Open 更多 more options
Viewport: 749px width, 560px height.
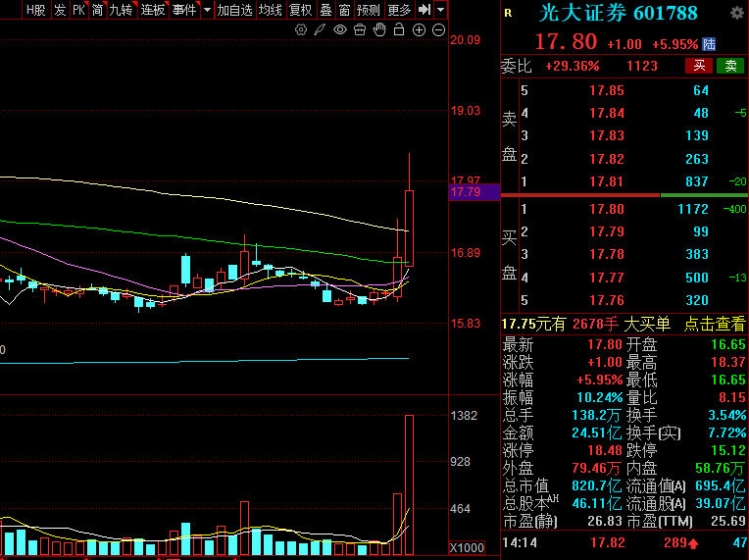(399, 10)
